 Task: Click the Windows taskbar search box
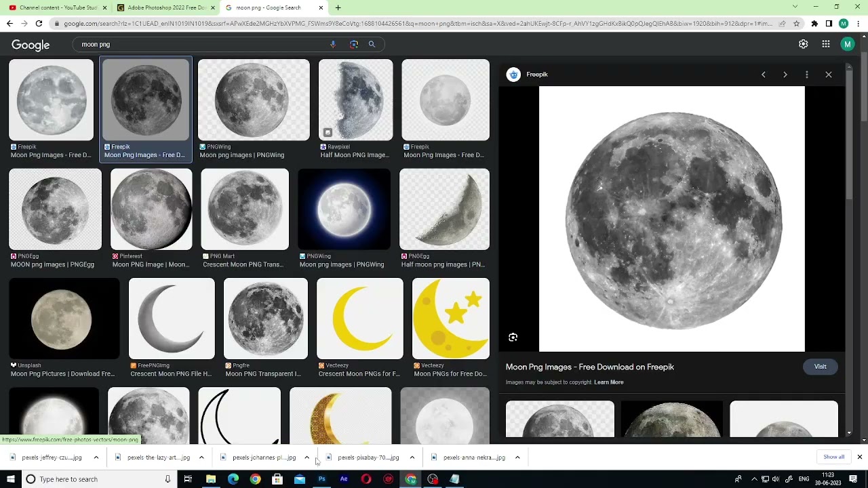98,479
